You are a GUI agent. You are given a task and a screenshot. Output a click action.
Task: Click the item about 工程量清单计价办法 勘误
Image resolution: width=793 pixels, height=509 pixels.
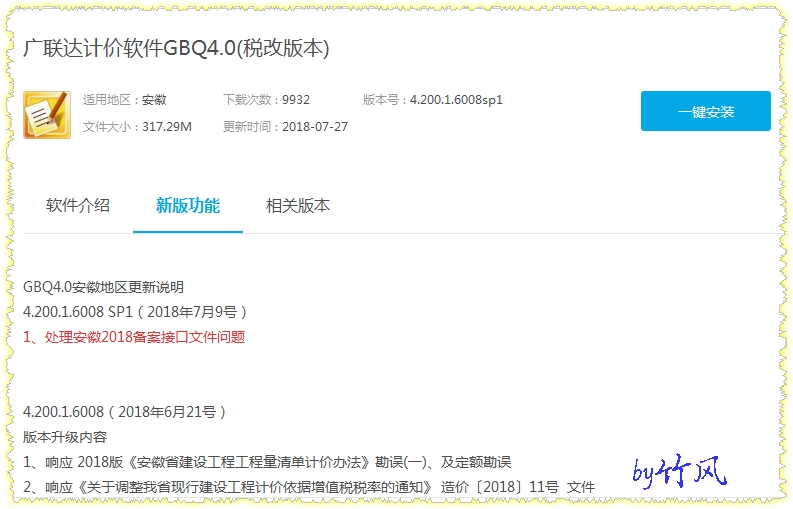coord(267,462)
